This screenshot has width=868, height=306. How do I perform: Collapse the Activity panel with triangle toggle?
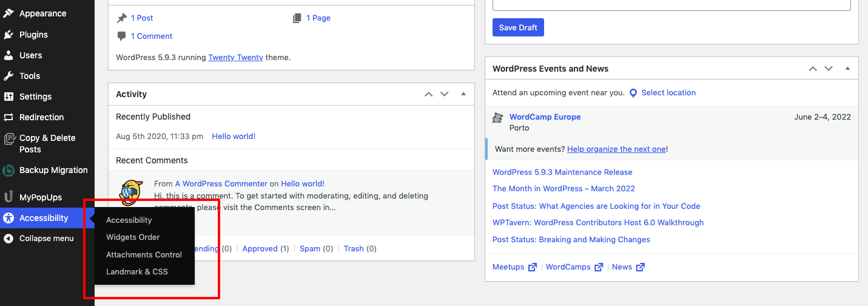(463, 94)
